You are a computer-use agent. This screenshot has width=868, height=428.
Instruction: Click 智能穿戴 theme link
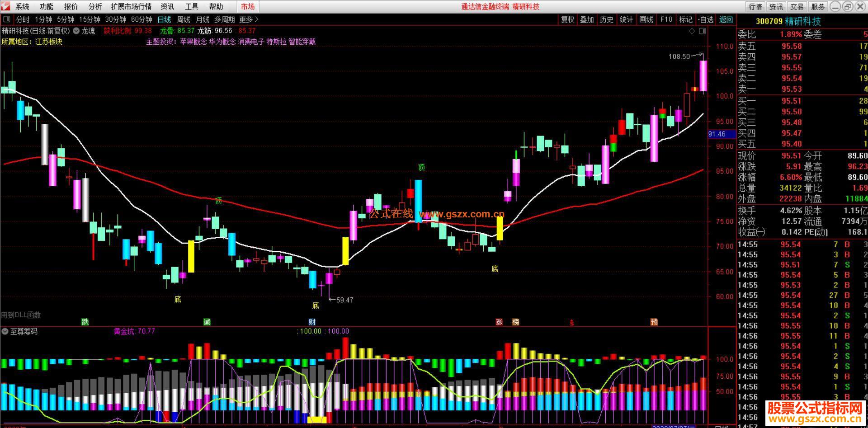[x=302, y=42]
